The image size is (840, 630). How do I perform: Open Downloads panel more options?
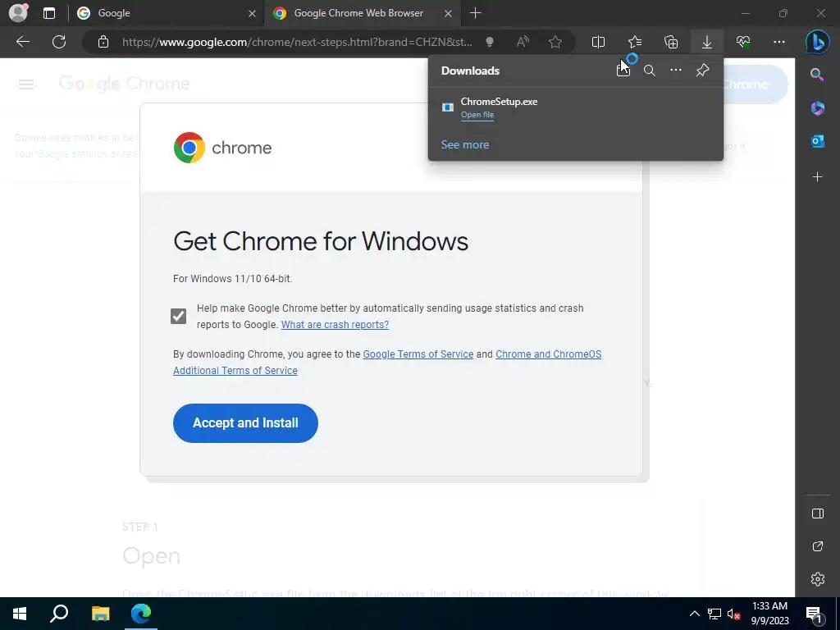pyautogui.click(x=676, y=71)
